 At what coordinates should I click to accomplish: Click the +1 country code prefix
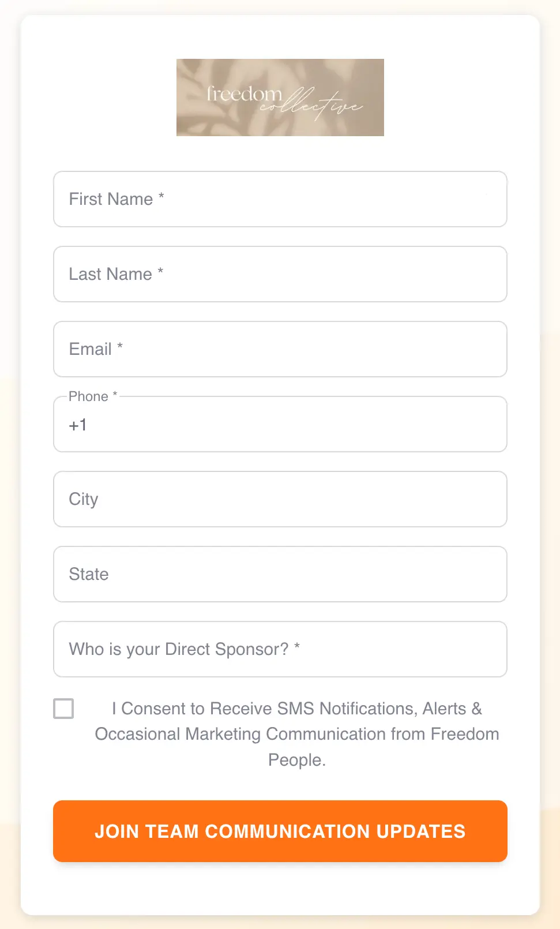click(x=78, y=425)
